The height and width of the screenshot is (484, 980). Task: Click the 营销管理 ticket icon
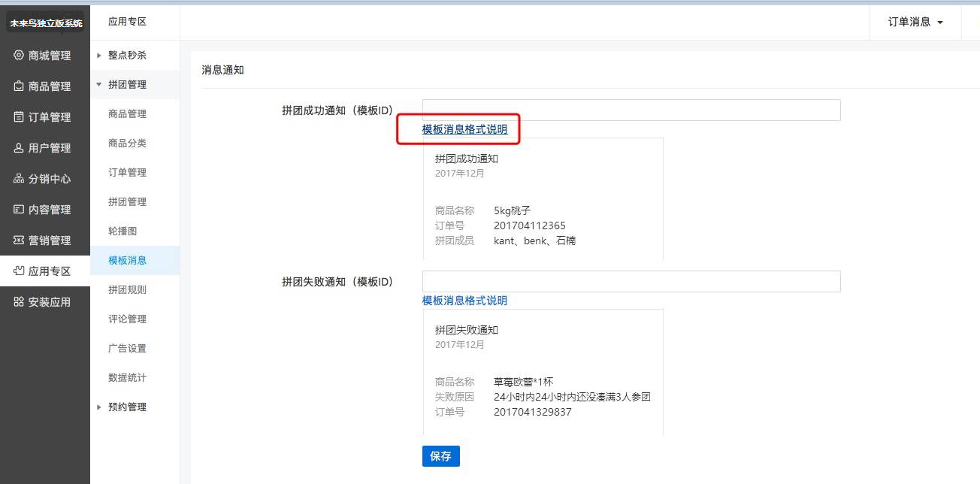(x=19, y=240)
